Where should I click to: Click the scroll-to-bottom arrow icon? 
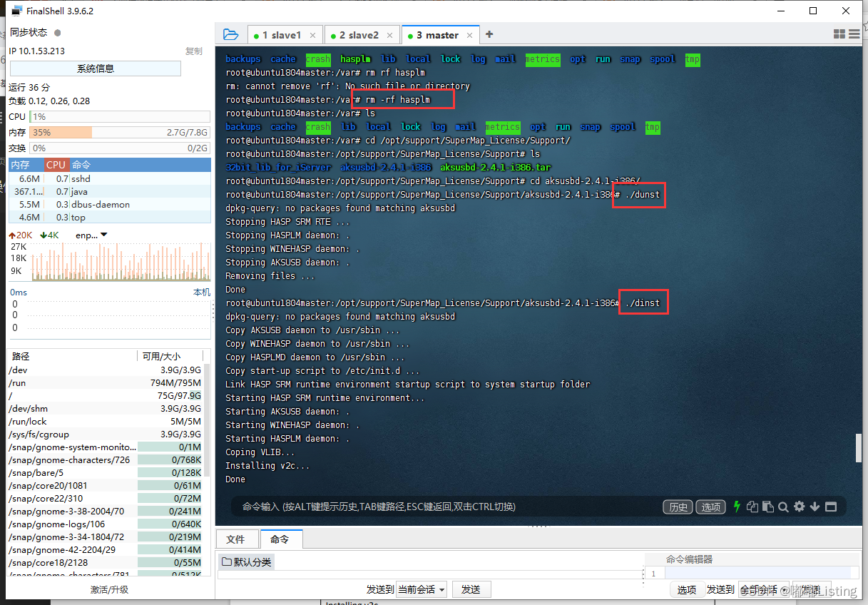815,507
